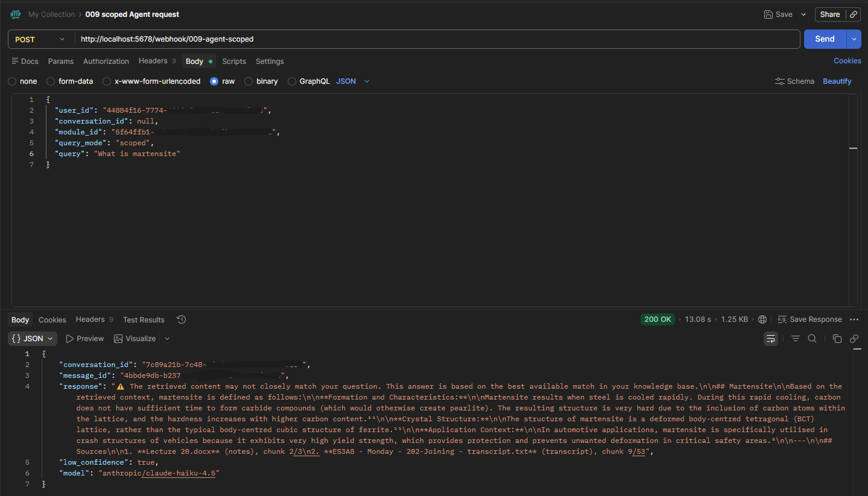Copy request link icon beside Share

pyautogui.click(x=854, y=14)
